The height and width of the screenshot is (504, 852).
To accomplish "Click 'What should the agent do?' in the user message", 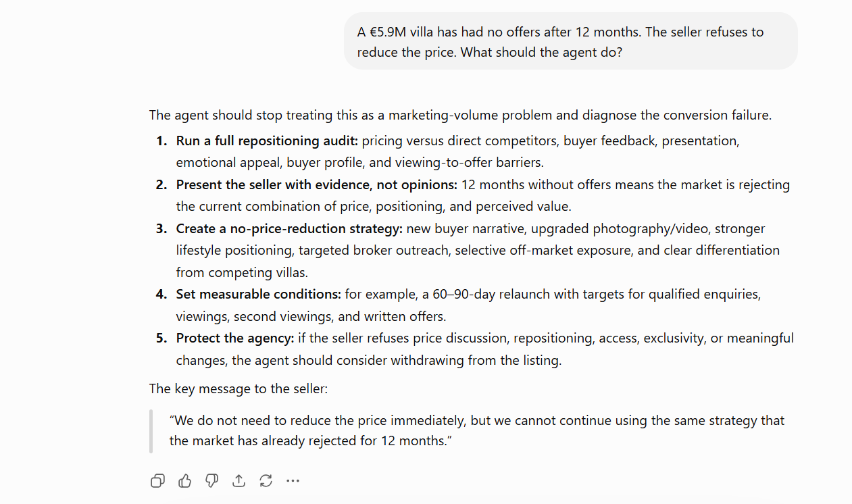I will (x=541, y=52).
